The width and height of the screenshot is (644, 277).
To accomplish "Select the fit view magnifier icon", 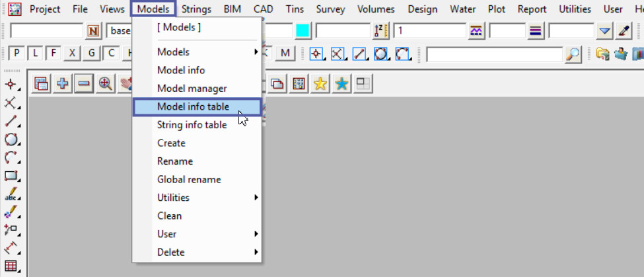I will click(x=105, y=84).
